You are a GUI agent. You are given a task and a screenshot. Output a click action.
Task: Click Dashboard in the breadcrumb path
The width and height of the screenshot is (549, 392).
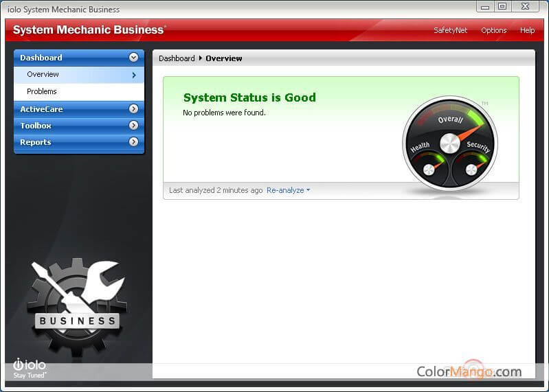177,58
